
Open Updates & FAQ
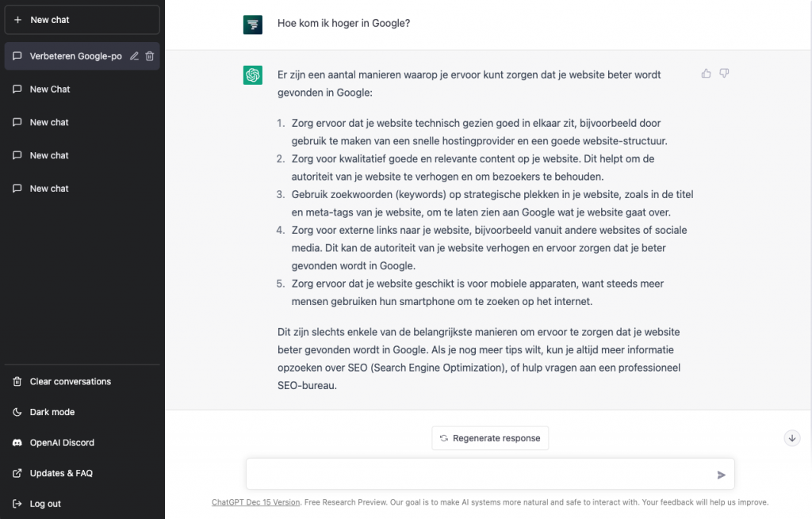pos(82,473)
